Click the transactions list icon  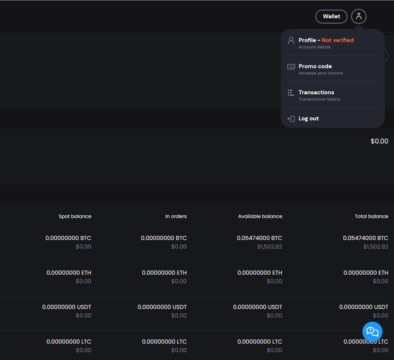[291, 93]
